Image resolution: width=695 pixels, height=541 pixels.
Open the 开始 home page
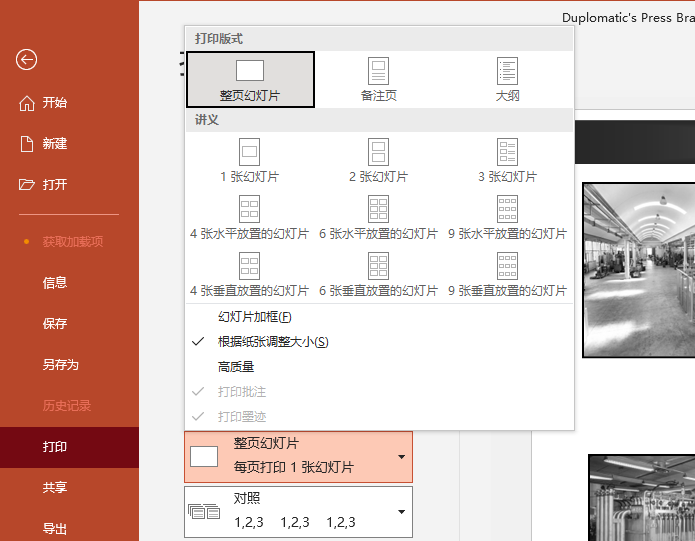point(69,103)
